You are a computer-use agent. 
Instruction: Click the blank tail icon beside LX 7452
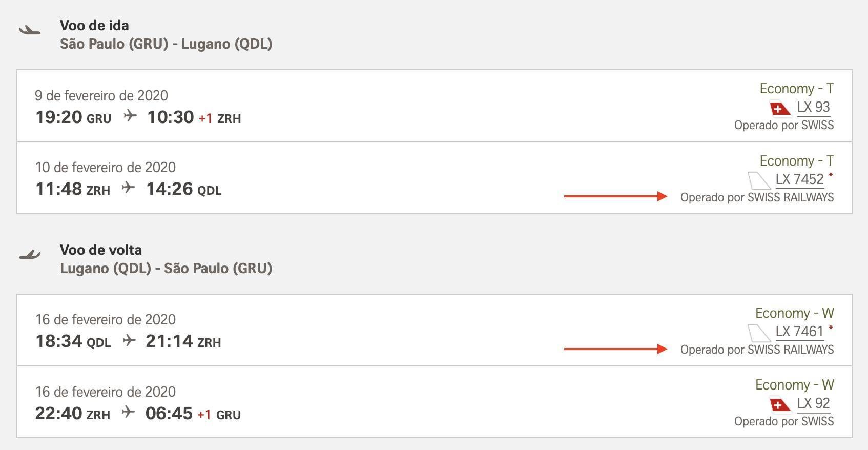759,180
